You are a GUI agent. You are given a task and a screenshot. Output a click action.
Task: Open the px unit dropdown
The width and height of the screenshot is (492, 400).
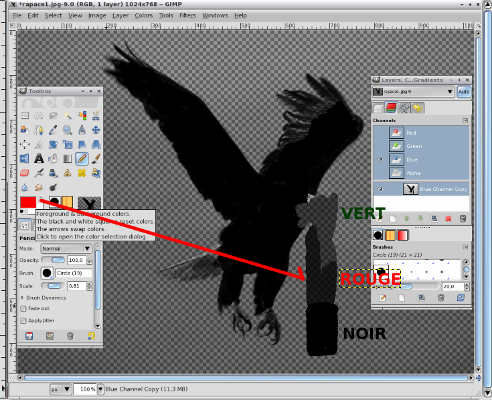point(60,389)
